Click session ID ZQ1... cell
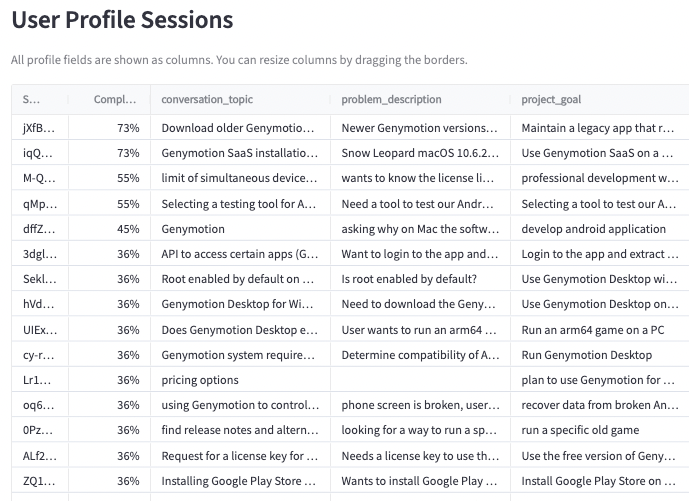This screenshot has width=689, height=501. click(40, 481)
